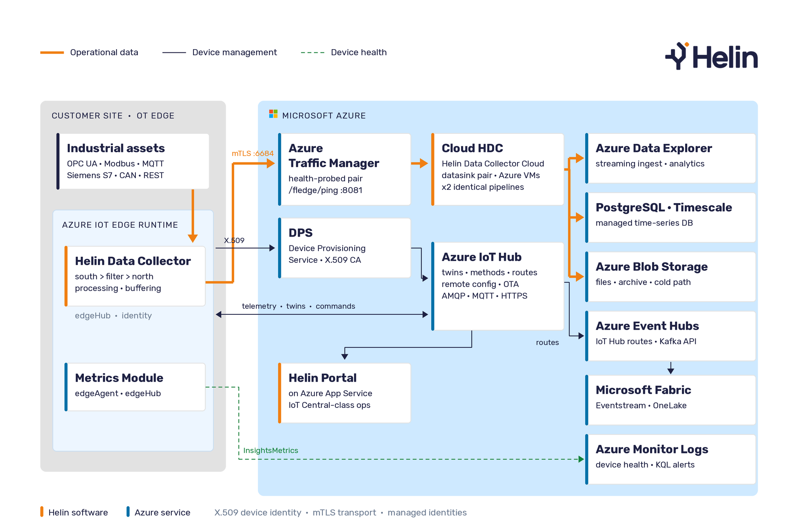Select the Industrial assets box
Image resolution: width=798 pixels, height=532 pixels.
pos(133,161)
